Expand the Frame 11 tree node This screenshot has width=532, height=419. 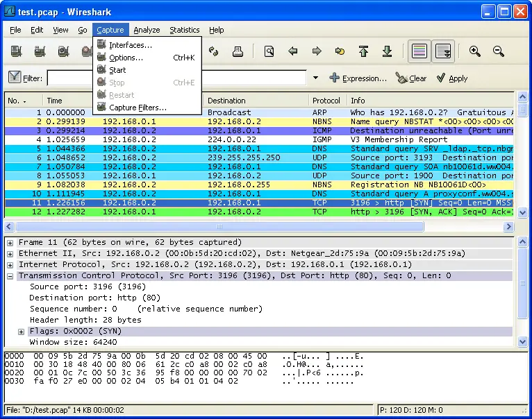(10, 243)
